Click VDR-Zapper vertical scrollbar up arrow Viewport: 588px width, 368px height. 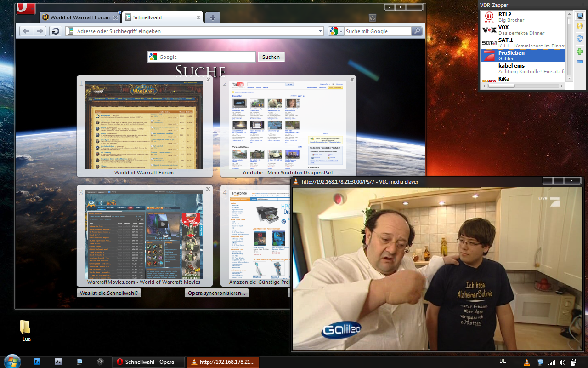[x=569, y=14]
